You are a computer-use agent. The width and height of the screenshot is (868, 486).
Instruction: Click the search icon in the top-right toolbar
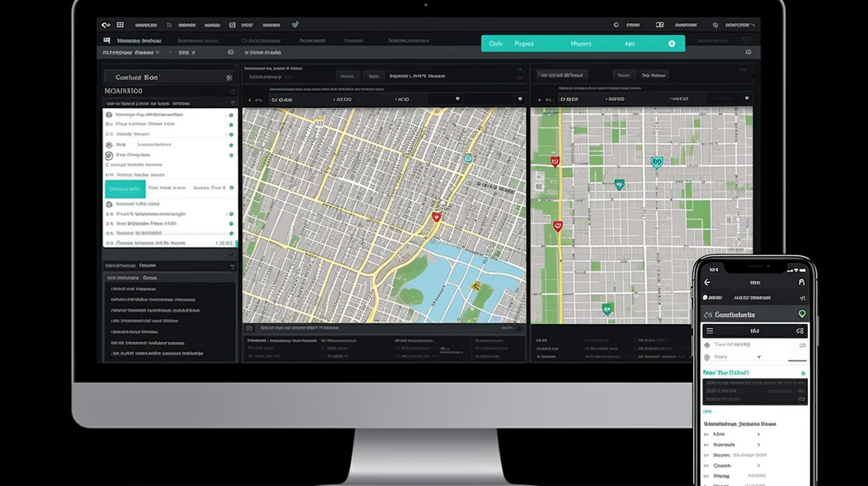coord(616,25)
